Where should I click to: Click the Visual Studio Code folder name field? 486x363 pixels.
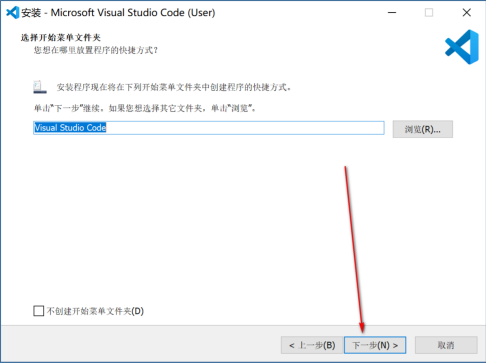point(209,128)
